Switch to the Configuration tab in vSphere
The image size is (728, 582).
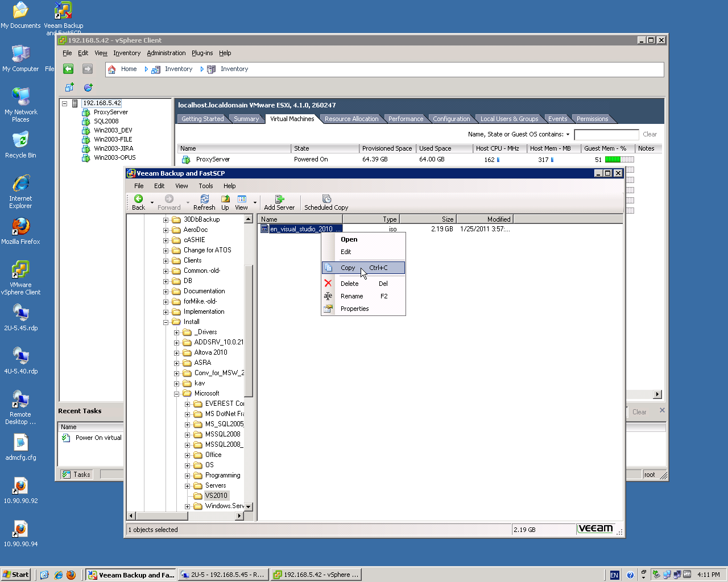(x=452, y=119)
